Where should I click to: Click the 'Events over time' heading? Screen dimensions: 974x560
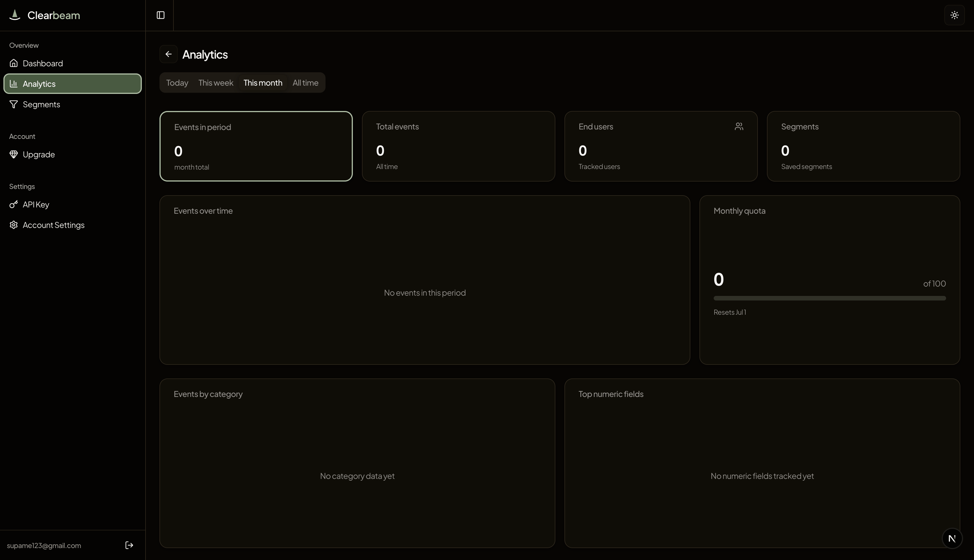pyautogui.click(x=203, y=211)
